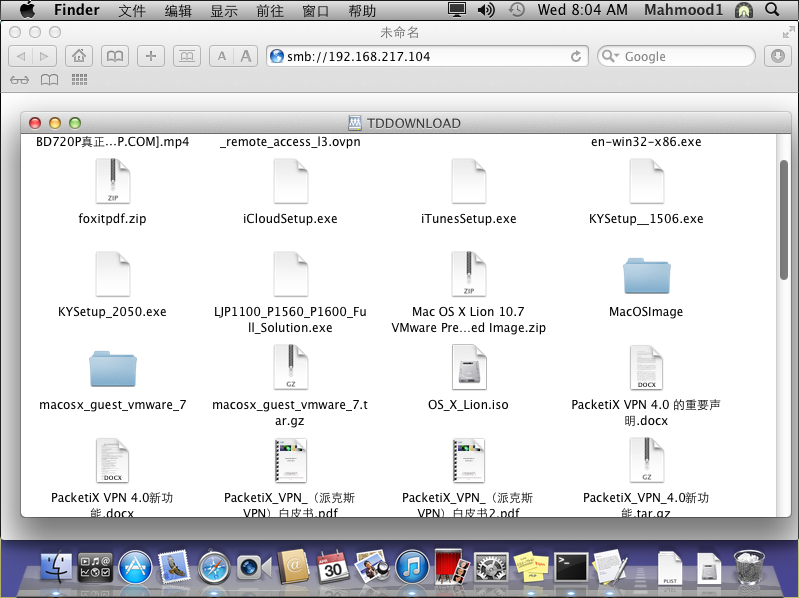
Task: Open the Trash in the Dock
Action: 749,567
